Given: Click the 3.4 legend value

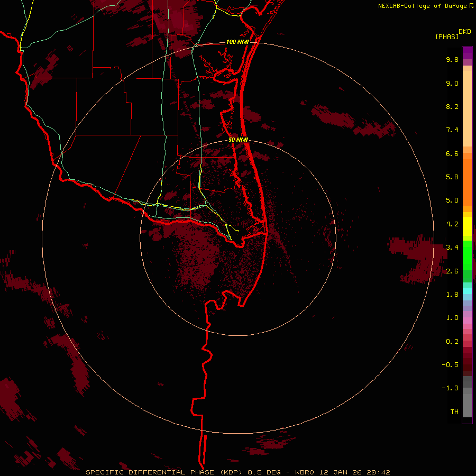Looking at the screenshot, I should (452, 248).
